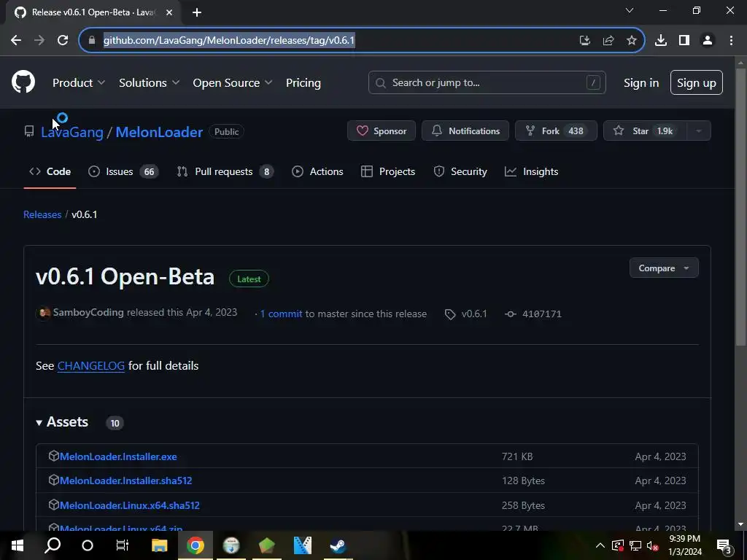Image resolution: width=747 pixels, height=560 pixels.
Task: Click package icon beside MelonLoader.Installer.exe
Action: (x=53, y=456)
